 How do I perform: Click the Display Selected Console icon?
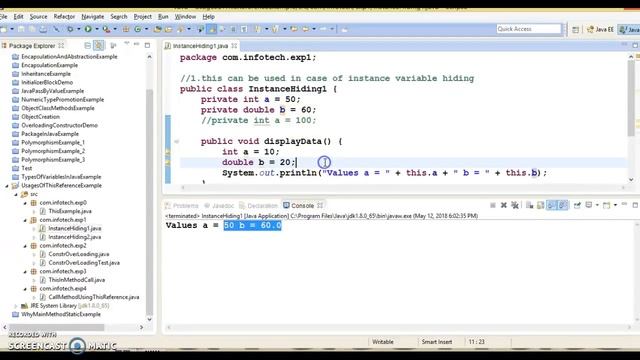tap(588, 205)
